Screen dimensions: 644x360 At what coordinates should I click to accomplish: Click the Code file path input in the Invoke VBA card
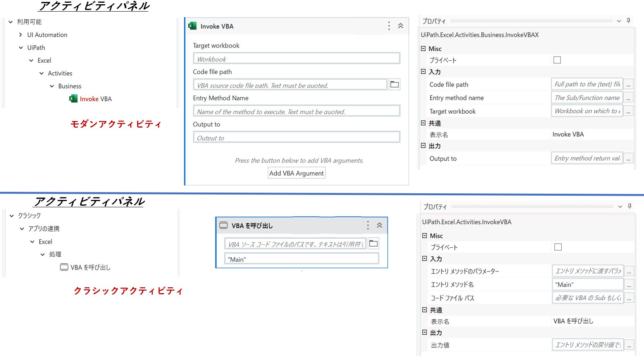(x=290, y=85)
